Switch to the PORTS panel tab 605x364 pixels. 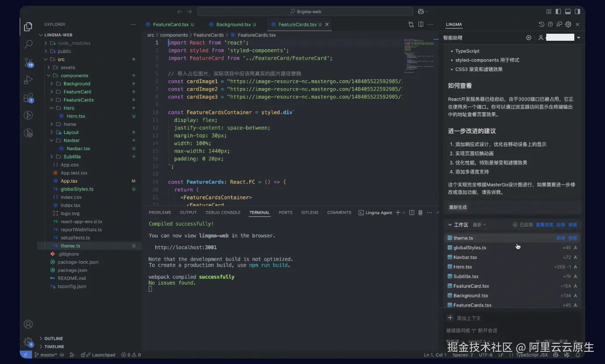(x=285, y=212)
